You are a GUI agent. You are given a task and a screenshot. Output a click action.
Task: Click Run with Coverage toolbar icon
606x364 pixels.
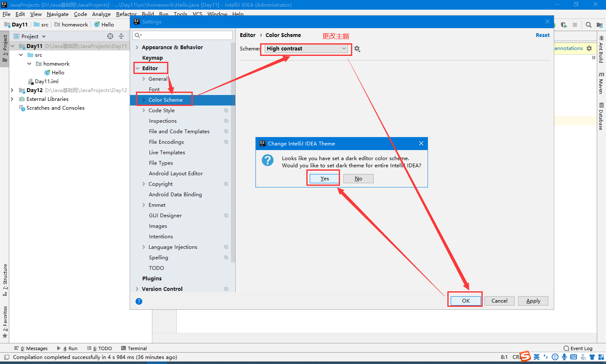click(564, 25)
